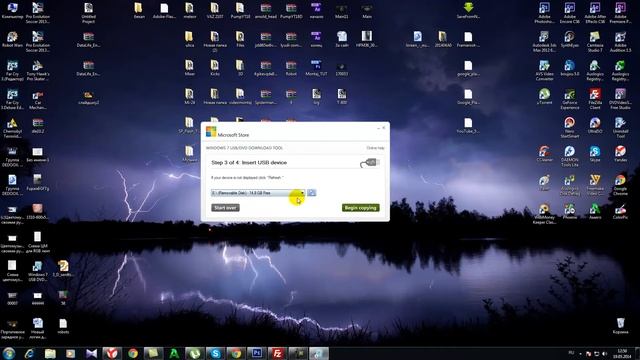Image resolution: width=640 pixels, height=360 pixels.
Task: Select the Autodesk 3ds Max shortcut
Action: (x=544, y=42)
